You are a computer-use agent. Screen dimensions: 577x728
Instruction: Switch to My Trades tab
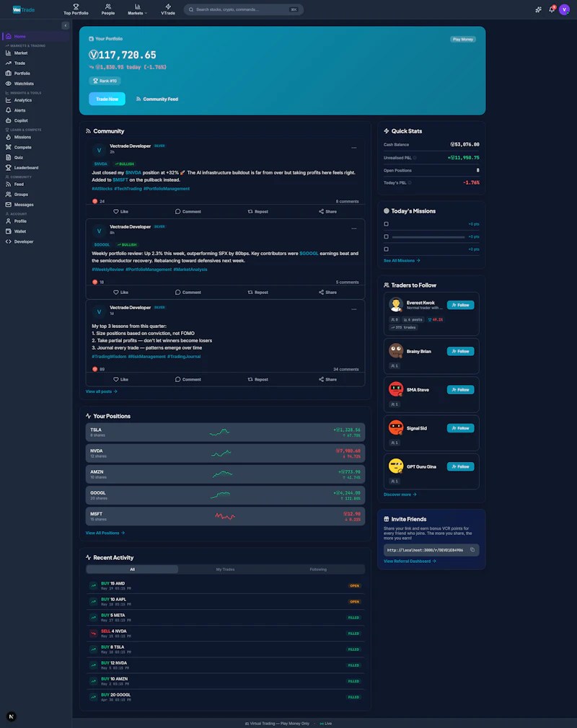coord(225,569)
